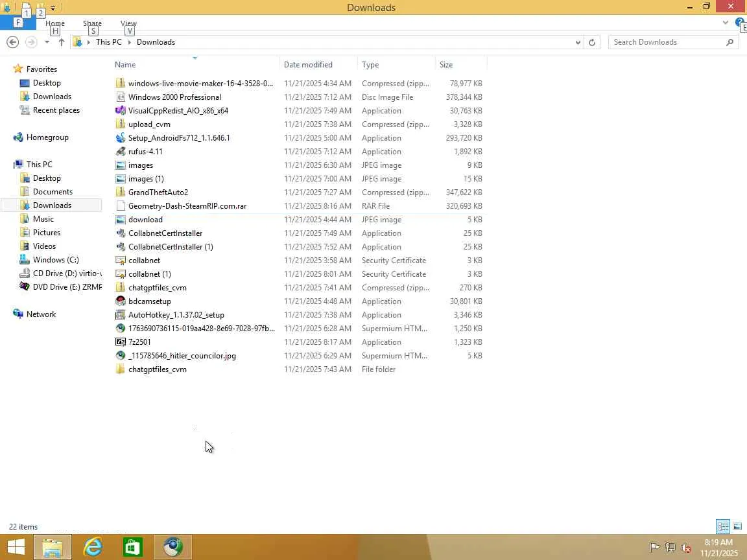Select the GrandTheftAuto2 zip icon
Viewport: 747px width, 560px height.
(121, 192)
